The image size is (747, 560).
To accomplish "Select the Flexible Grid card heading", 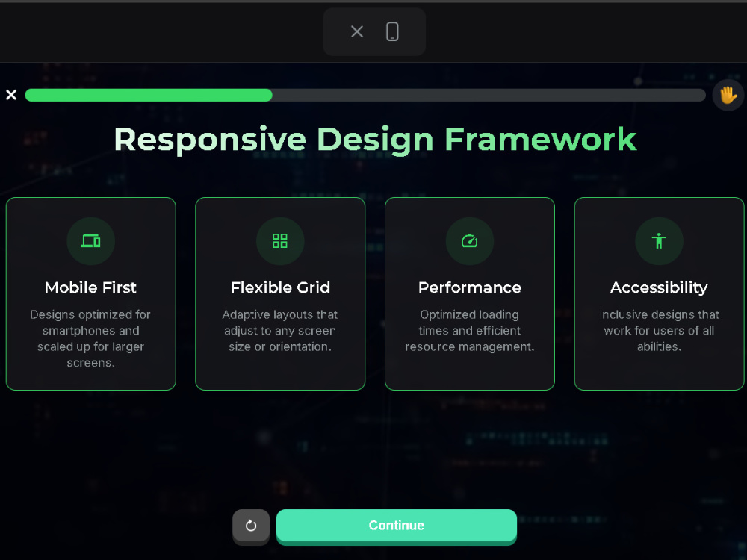I will [280, 287].
